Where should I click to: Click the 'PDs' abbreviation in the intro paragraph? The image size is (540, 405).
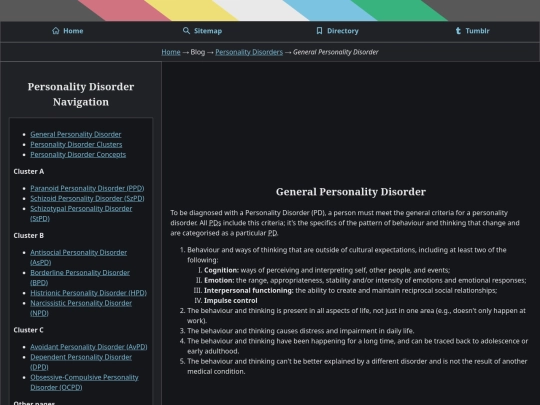[x=215, y=223]
